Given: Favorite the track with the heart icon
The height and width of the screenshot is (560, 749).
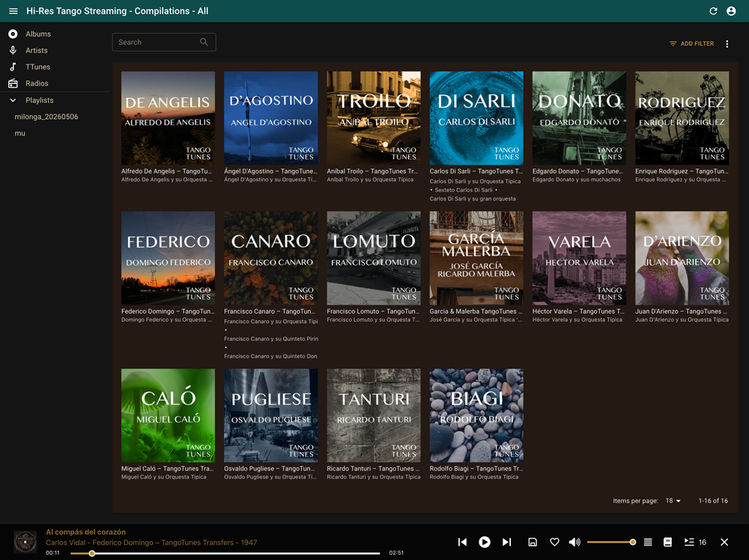Looking at the screenshot, I should click(x=554, y=542).
